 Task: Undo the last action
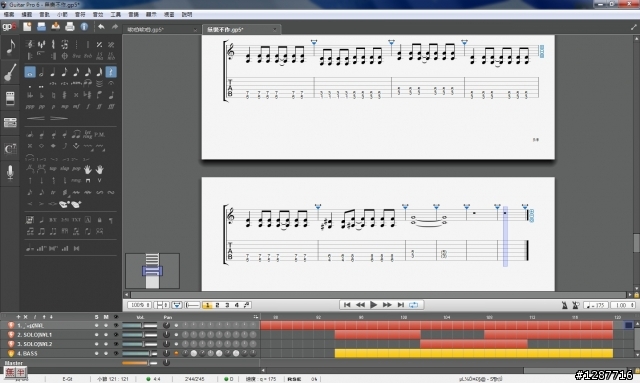(101, 27)
